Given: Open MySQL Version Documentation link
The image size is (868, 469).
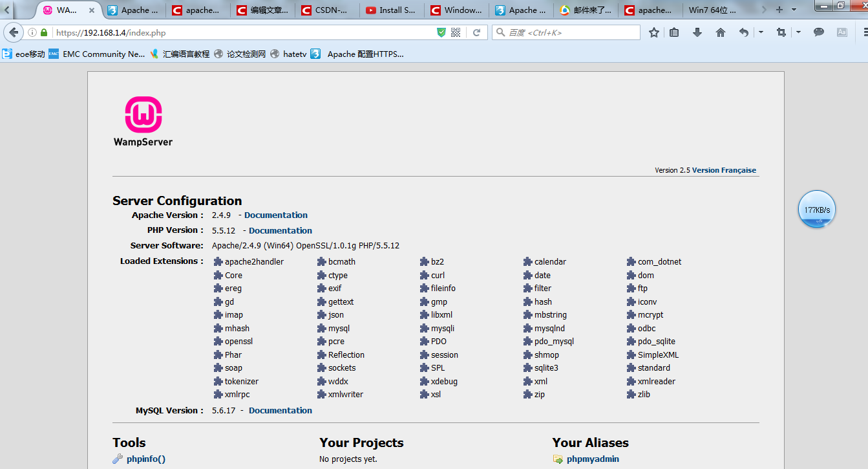Looking at the screenshot, I should 281,411.
